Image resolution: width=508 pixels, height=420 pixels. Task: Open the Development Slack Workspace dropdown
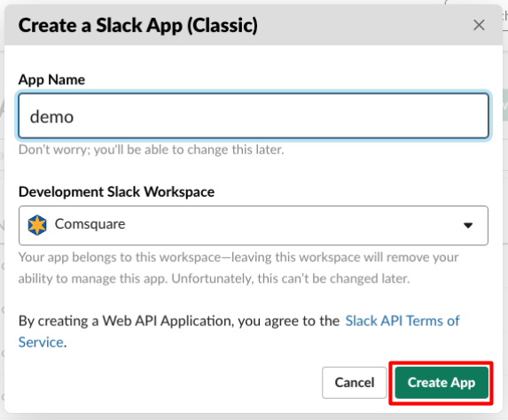[254, 225]
